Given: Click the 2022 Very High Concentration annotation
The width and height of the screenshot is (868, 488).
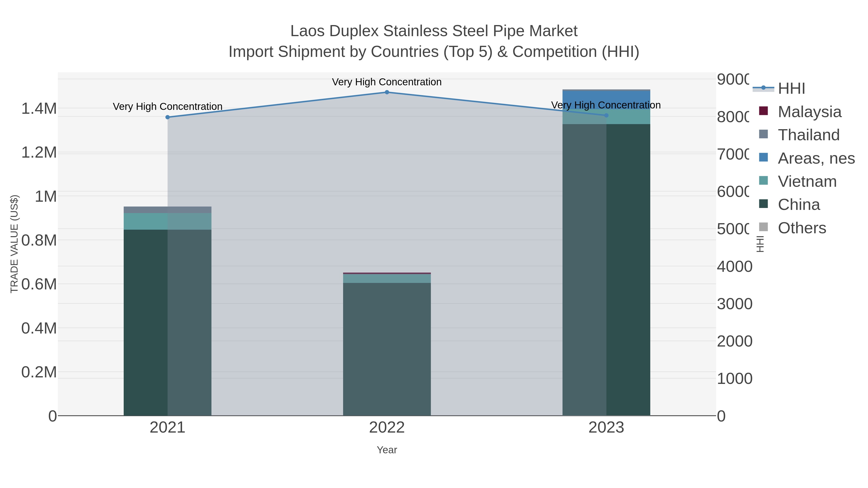Looking at the screenshot, I should [387, 82].
